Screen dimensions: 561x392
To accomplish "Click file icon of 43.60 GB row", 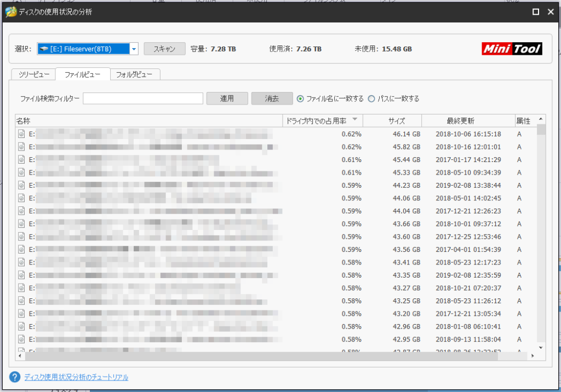I will point(21,237).
